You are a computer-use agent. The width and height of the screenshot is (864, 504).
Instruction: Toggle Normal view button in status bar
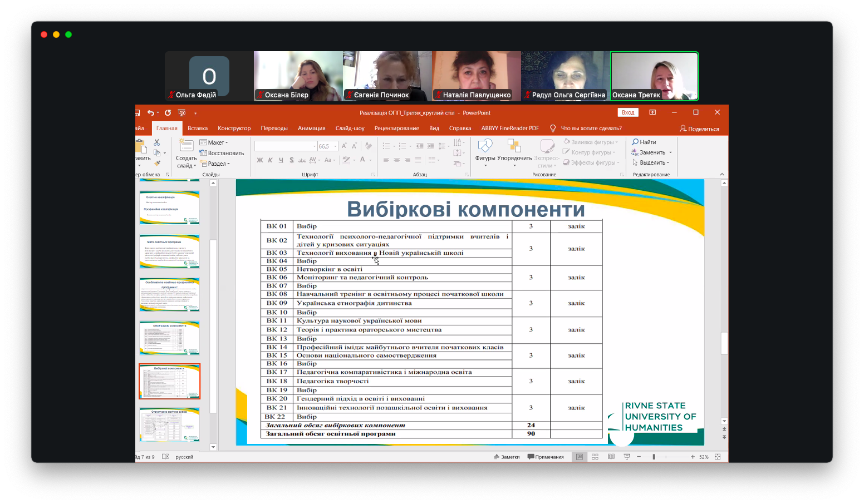point(580,457)
